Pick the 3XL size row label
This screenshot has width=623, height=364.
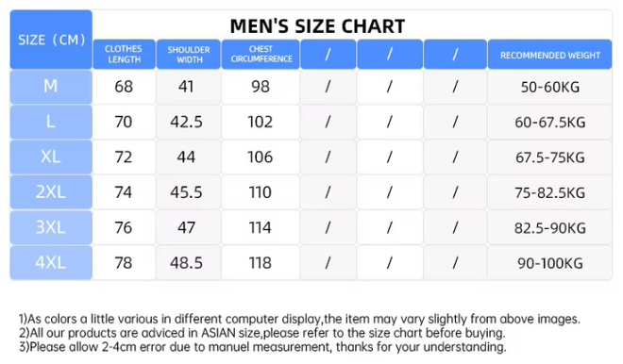(x=51, y=227)
